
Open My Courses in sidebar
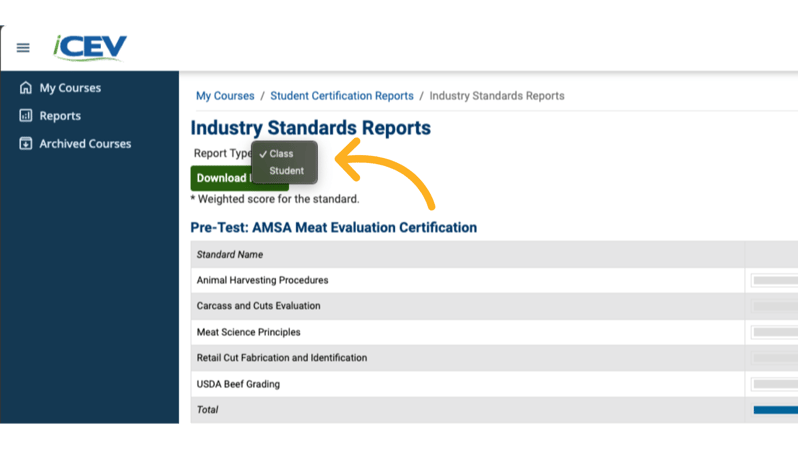point(70,88)
